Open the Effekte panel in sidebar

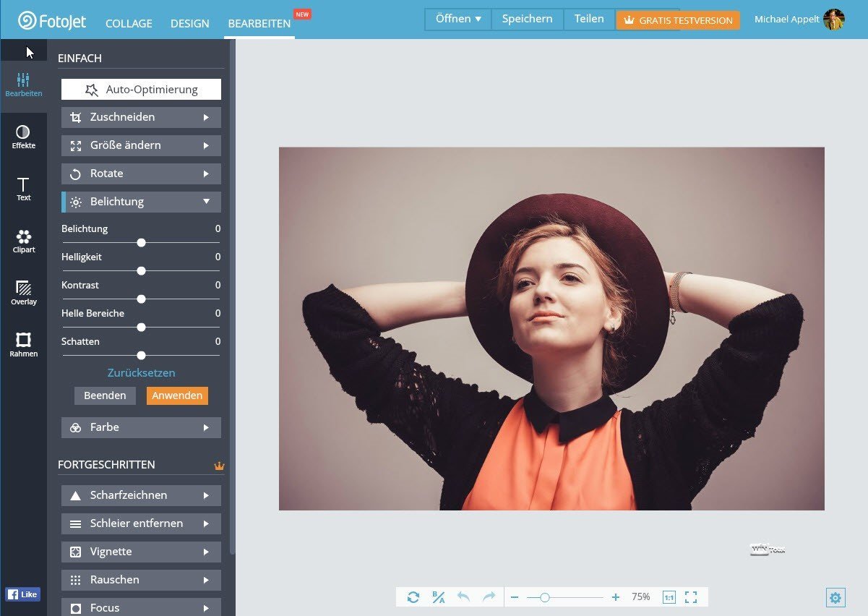click(23, 137)
